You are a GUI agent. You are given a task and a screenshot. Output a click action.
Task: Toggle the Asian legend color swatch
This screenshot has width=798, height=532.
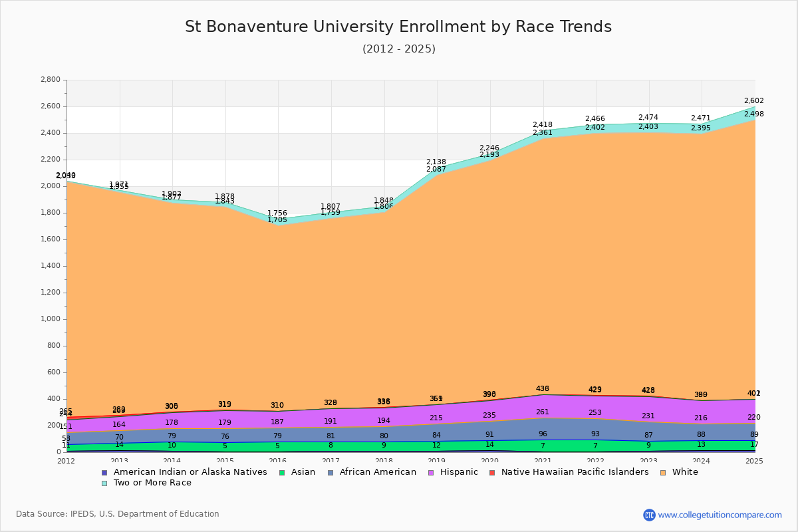(282, 472)
